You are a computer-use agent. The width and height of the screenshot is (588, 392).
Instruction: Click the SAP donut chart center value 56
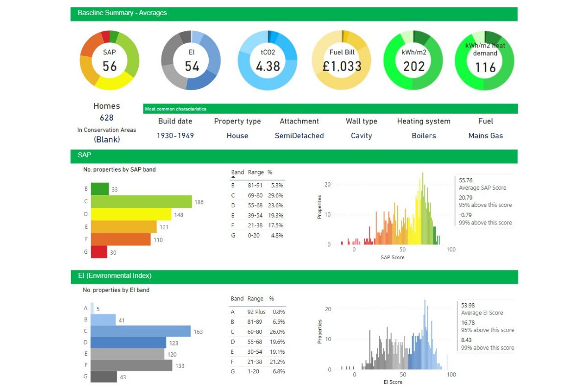110,66
